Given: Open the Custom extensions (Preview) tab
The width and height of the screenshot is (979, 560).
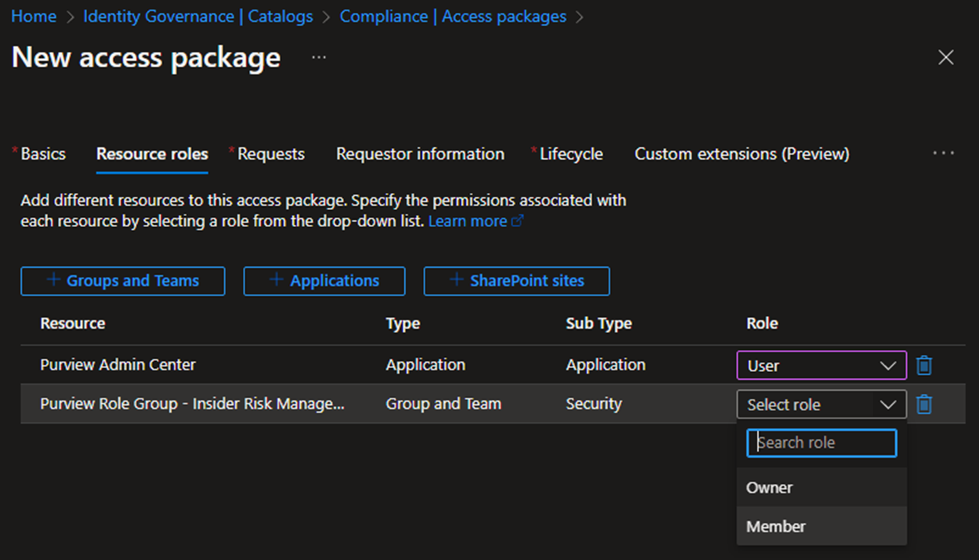Looking at the screenshot, I should pyautogui.click(x=742, y=154).
